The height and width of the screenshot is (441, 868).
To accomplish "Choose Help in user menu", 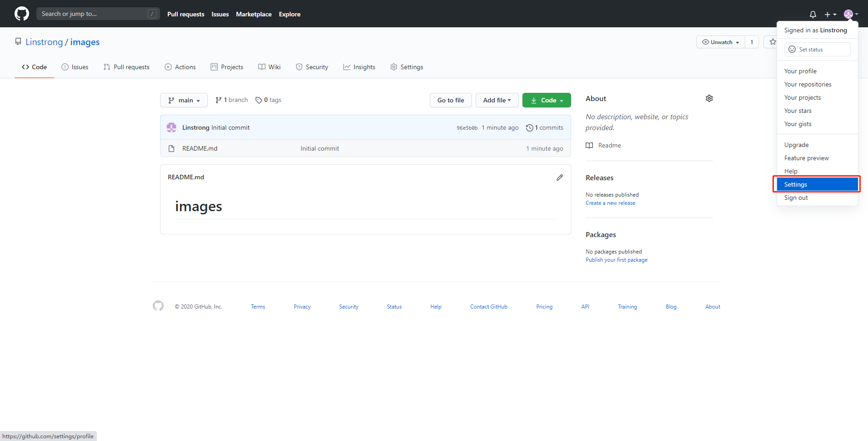I will [x=818, y=171].
